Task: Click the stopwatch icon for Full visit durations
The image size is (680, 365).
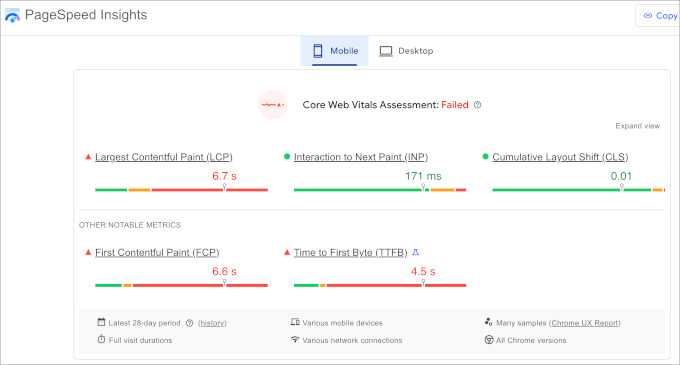Action: (x=101, y=339)
